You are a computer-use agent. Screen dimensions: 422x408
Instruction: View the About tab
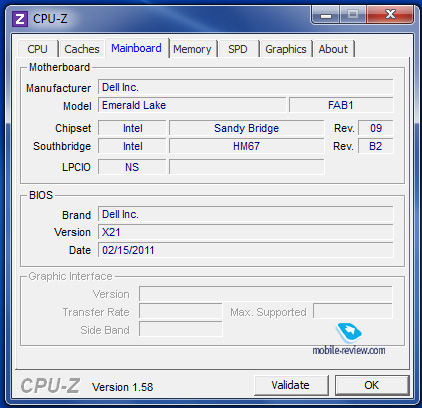[x=333, y=49]
